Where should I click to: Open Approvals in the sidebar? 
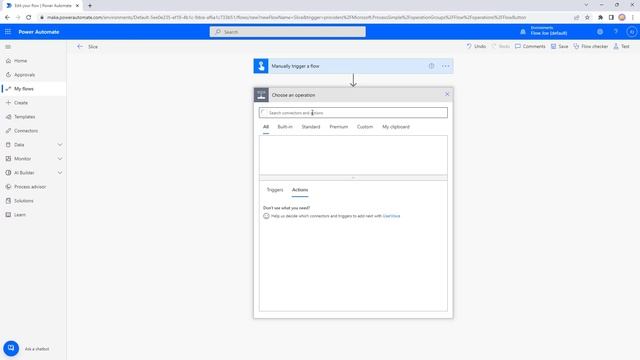(24, 75)
